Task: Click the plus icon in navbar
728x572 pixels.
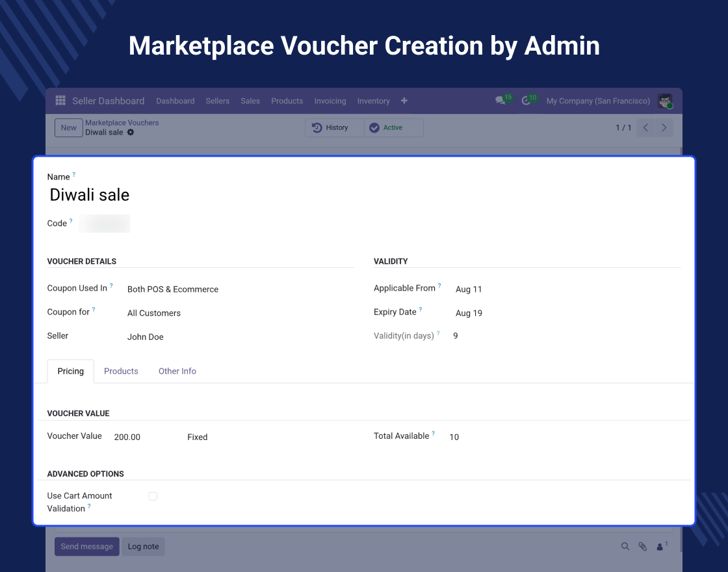Action: tap(404, 101)
